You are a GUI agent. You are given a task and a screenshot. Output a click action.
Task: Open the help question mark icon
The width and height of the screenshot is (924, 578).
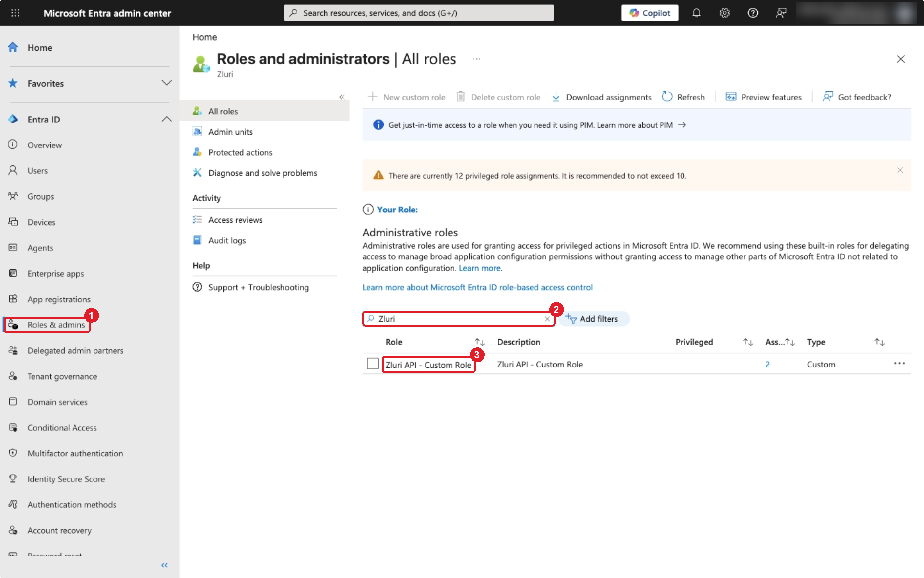753,13
